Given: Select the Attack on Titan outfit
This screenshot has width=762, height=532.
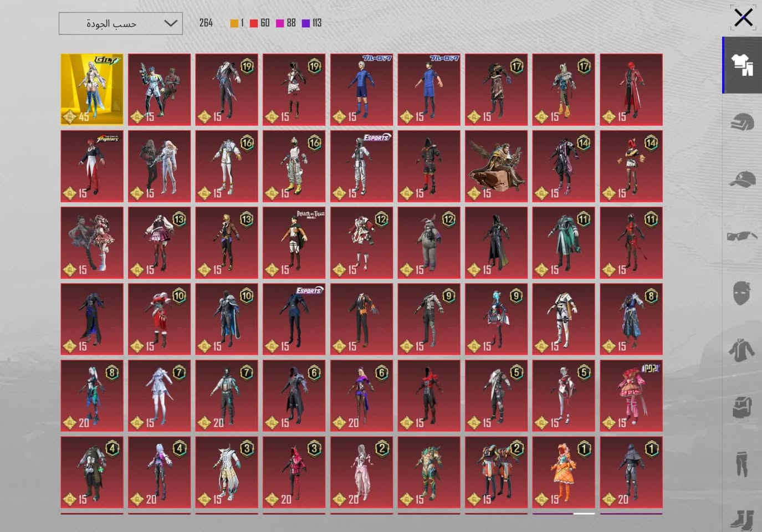Looking at the screenshot, I should [294, 243].
